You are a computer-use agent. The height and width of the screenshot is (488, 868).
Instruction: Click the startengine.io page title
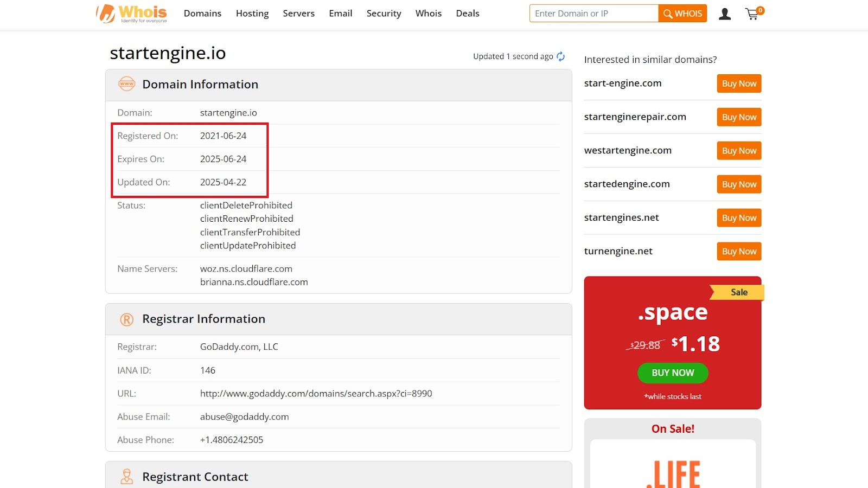(168, 53)
